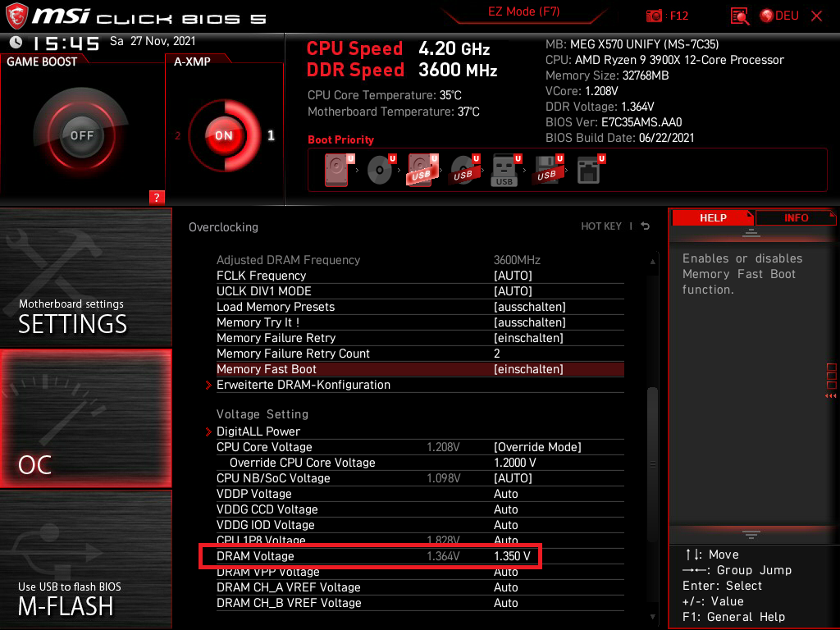This screenshot has height=630, width=840.
Task: Change language via the DEU globe icon
Action: tap(779, 16)
